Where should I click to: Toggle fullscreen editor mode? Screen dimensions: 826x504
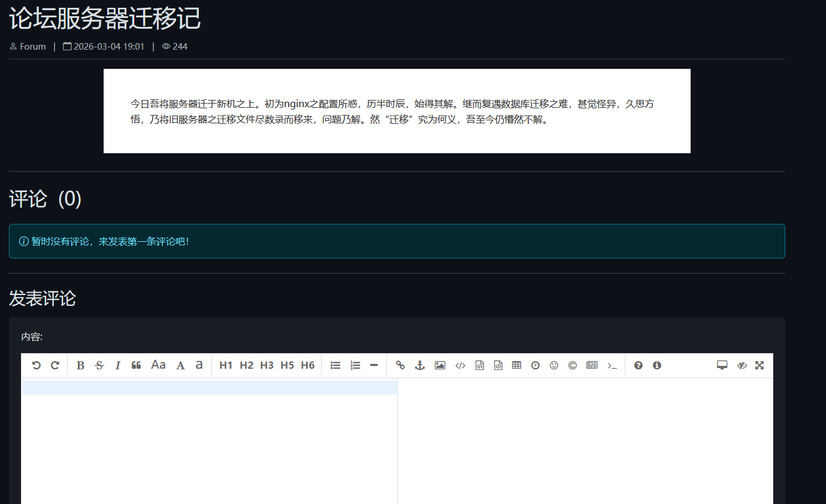760,365
